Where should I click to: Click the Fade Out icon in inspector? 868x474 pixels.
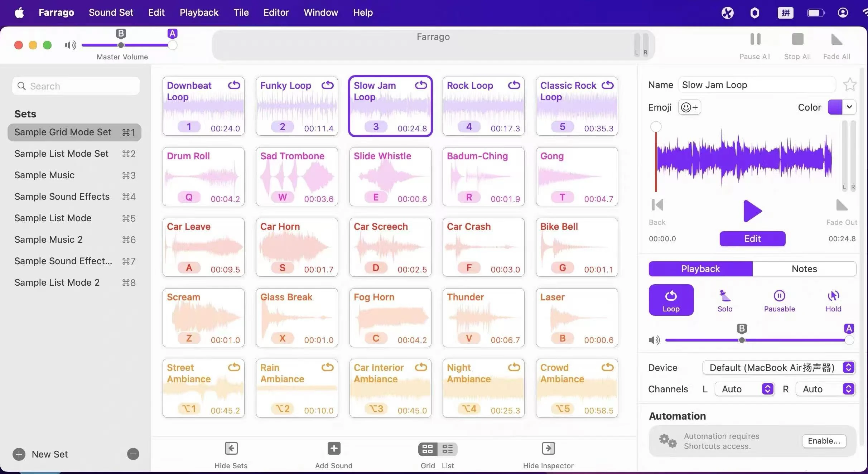coord(842,205)
